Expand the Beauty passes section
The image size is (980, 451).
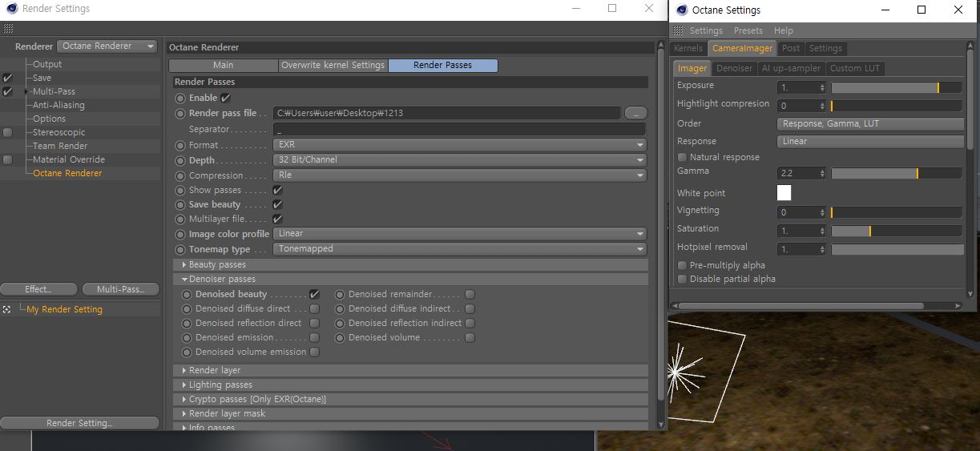click(184, 264)
